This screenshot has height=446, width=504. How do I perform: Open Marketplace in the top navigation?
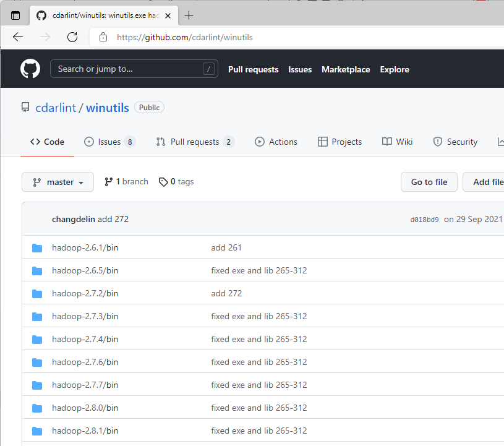tap(346, 69)
